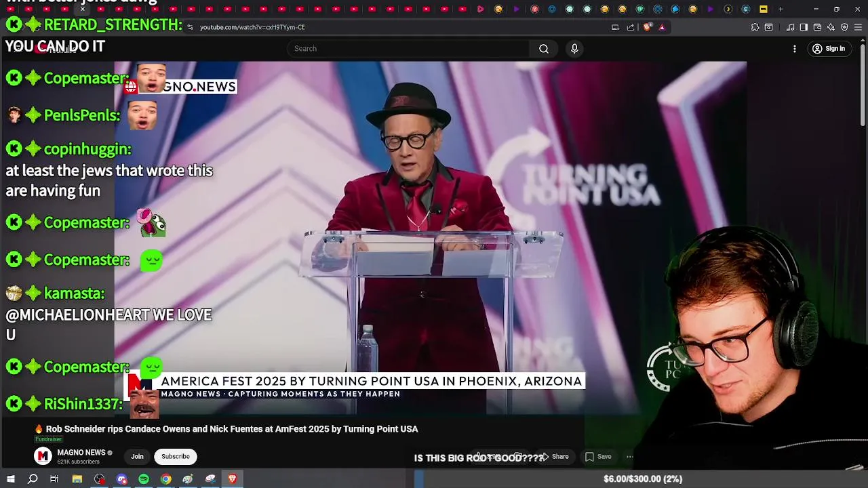Click the Fundraiser badge under the title
868x488 pixels.
(x=48, y=440)
